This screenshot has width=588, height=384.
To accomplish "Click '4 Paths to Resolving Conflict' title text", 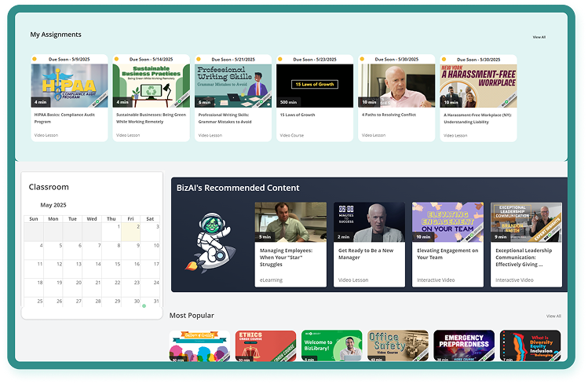I will pos(389,115).
